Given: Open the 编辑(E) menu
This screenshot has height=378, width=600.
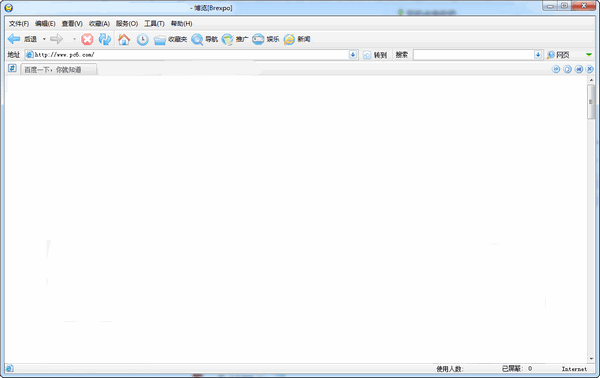Looking at the screenshot, I should click(x=45, y=24).
